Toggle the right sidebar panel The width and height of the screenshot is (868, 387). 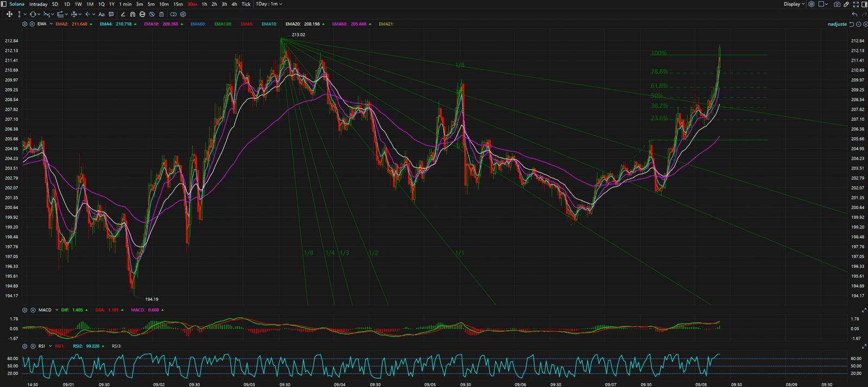tap(864, 4)
